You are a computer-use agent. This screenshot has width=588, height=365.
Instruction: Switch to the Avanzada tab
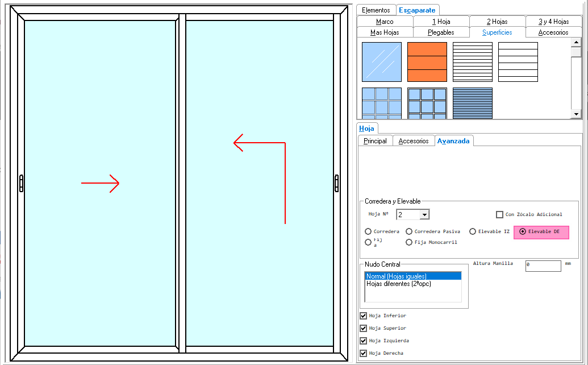[453, 140]
